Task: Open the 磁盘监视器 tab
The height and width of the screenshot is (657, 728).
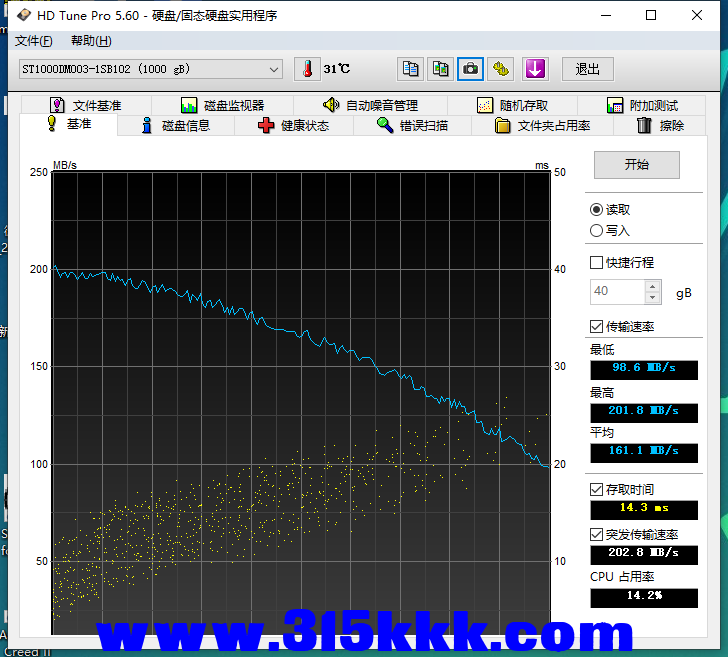Action: [222, 105]
